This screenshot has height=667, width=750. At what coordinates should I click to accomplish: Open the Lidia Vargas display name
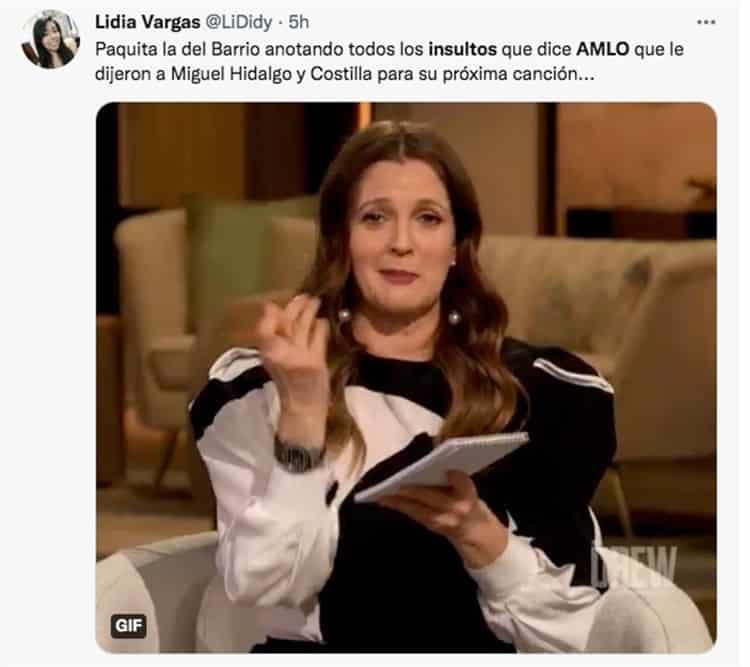147,22
